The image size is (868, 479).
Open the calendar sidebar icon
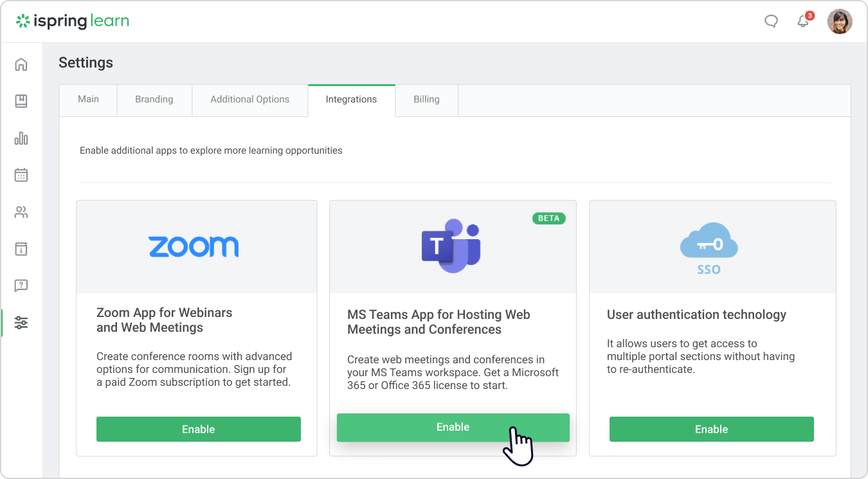[x=21, y=175]
